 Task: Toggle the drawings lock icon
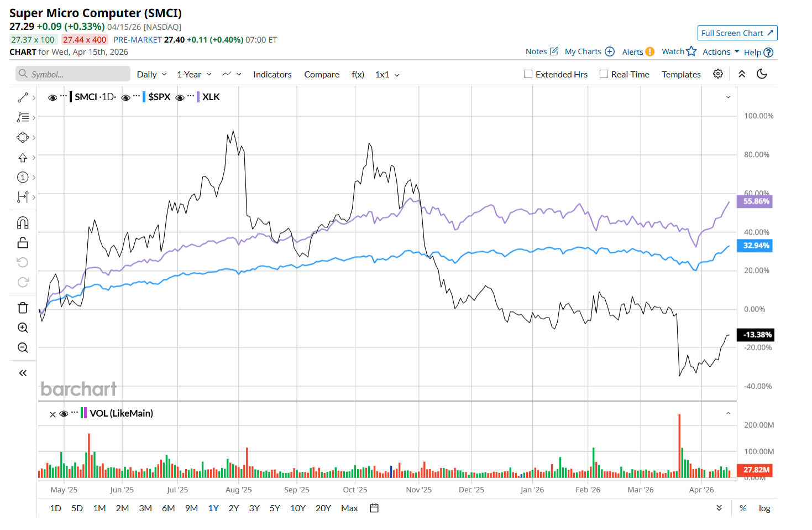(23, 243)
